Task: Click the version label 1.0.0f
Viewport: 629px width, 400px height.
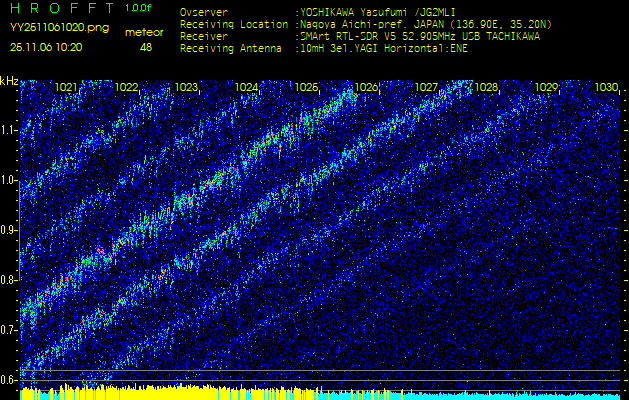Action: tap(138, 8)
